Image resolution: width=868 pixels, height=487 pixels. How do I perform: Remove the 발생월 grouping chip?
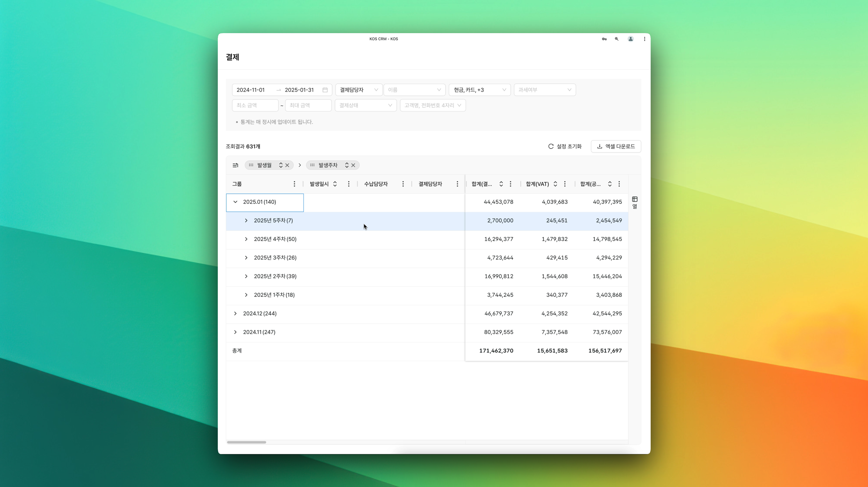[x=288, y=165]
